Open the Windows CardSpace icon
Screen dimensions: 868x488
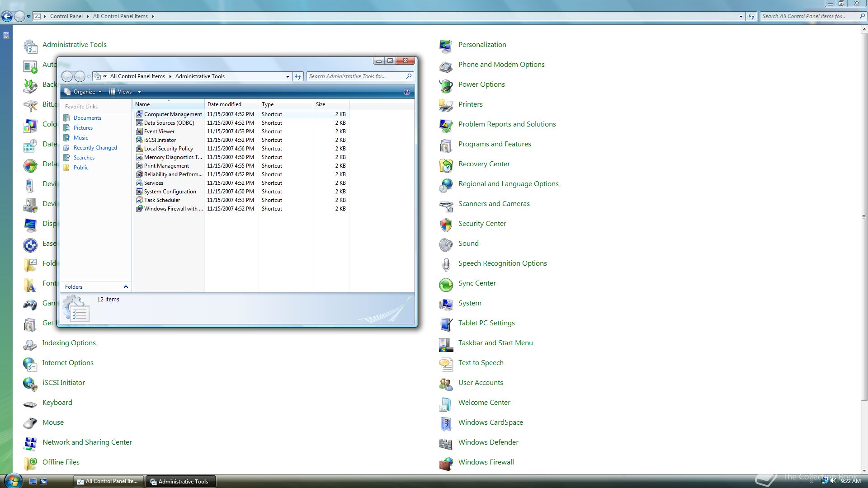(446, 423)
